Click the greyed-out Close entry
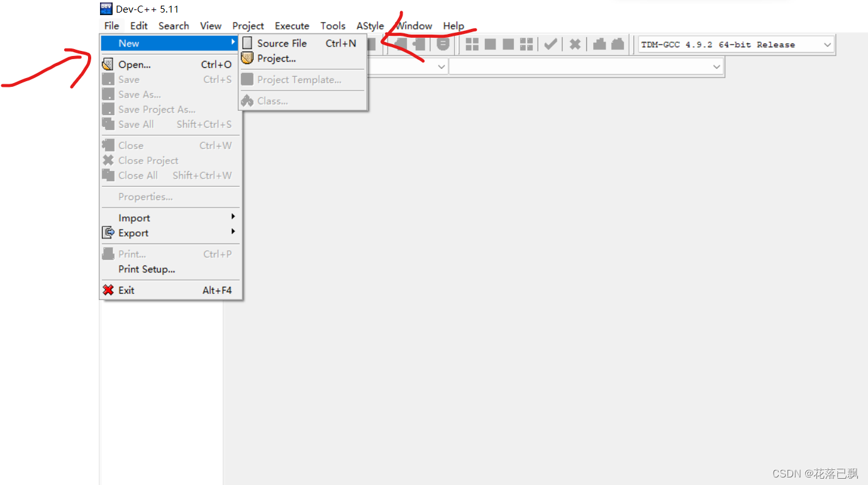Image resolution: width=868 pixels, height=485 pixels. [170, 145]
